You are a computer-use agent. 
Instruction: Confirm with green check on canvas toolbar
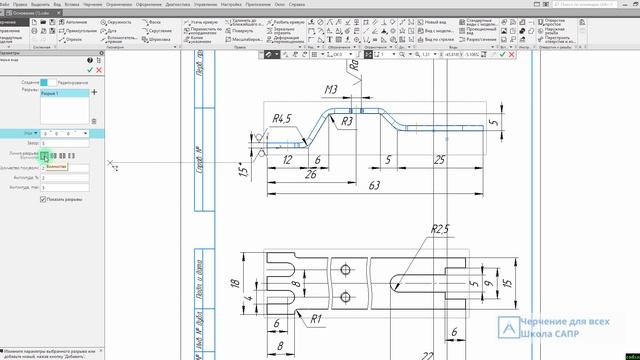click(x=502, y=54)
